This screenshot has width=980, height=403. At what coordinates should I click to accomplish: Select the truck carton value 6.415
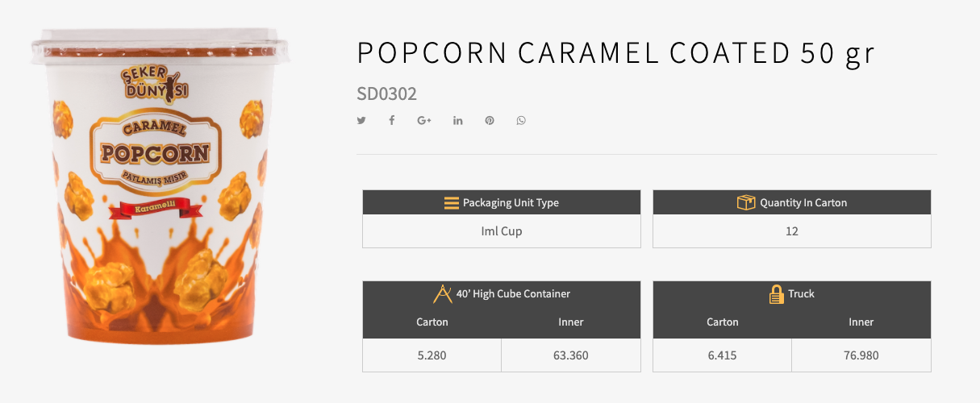pyautogui.click(x=723, y=355)
